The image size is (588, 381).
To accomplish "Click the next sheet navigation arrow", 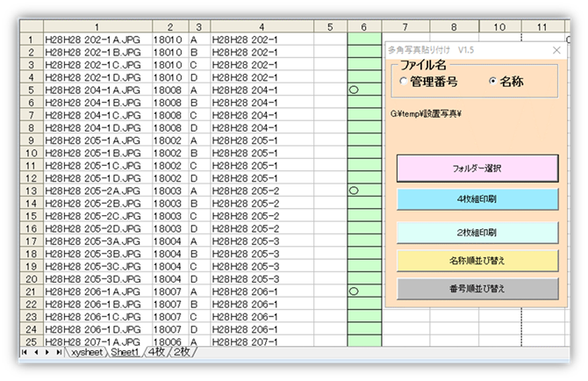I will pos(47,352).
